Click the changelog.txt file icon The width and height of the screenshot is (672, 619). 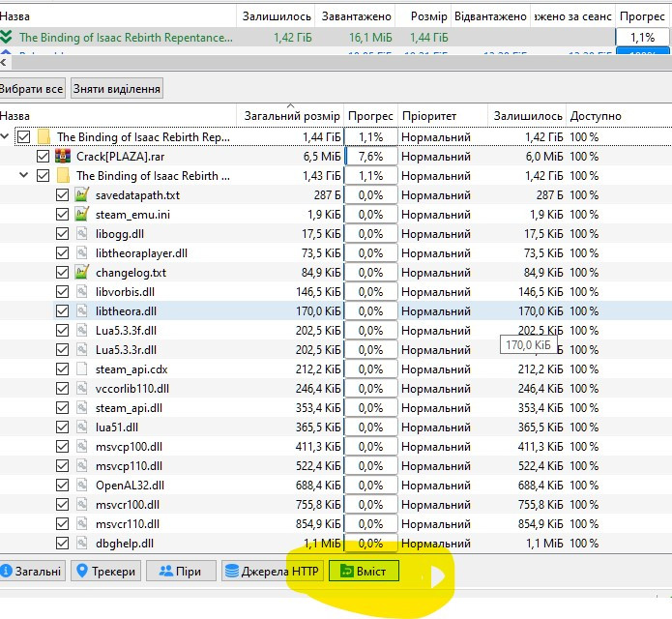82,273
